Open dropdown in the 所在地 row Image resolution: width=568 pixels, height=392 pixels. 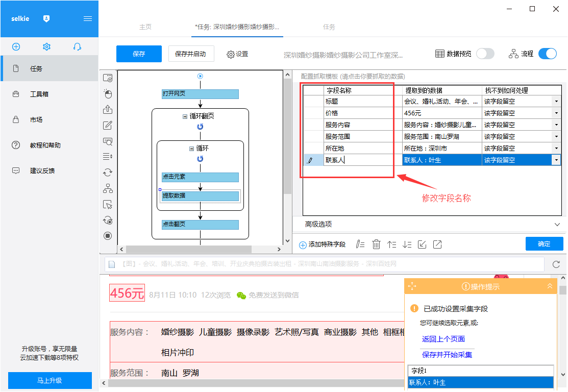click(x=556, y=148)
